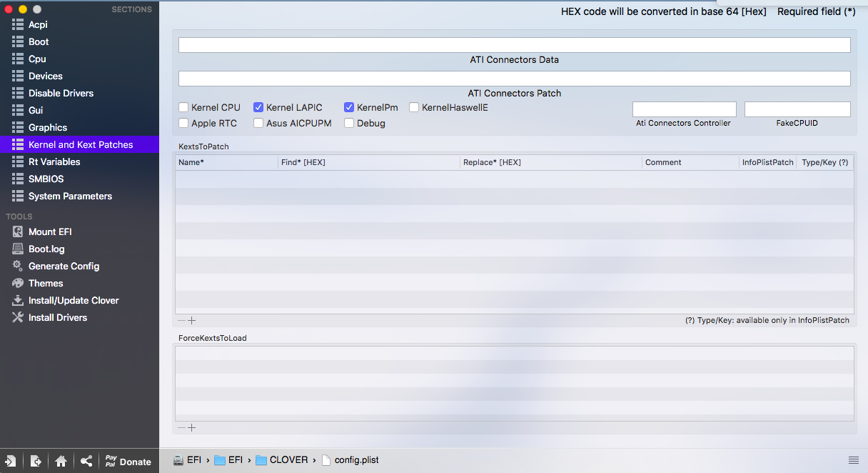Click the share icon in bottom bar
Image resolution: width=868 pixels, height=473 pixels.
[86, 462]
